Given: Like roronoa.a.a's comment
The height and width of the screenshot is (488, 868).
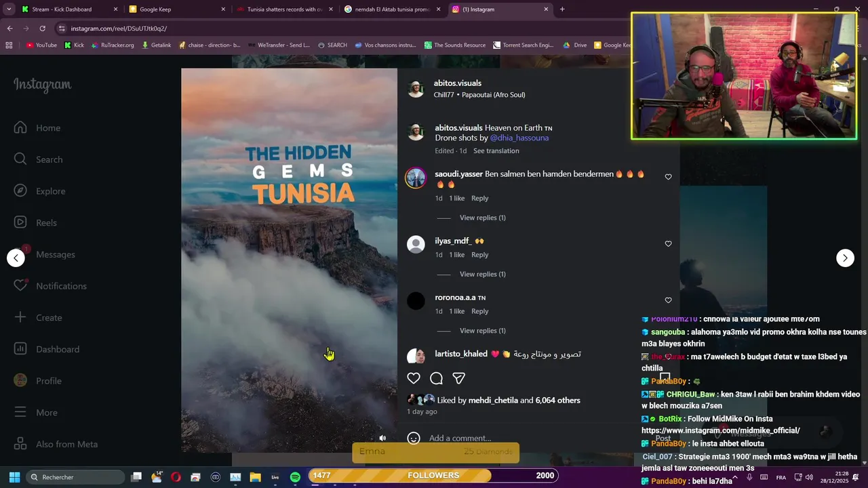Looking at the screenshot, I should pyautogui.click(x=668, y=300).
